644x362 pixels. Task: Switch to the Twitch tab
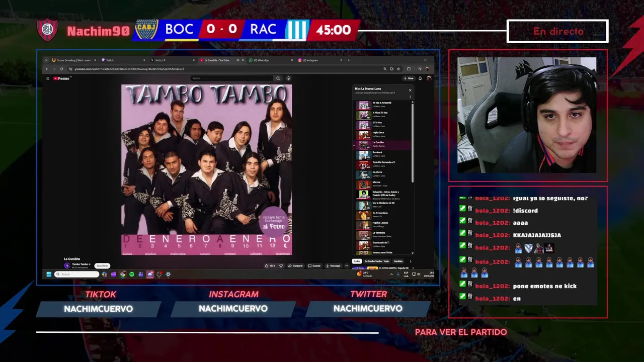click(x=123, y=60)
